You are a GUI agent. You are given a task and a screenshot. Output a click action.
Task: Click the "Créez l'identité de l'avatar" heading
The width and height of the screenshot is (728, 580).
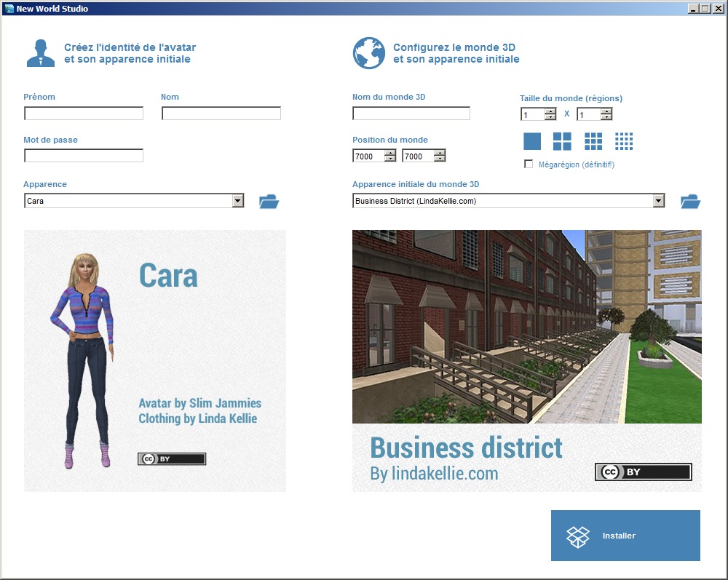[130, 47]
